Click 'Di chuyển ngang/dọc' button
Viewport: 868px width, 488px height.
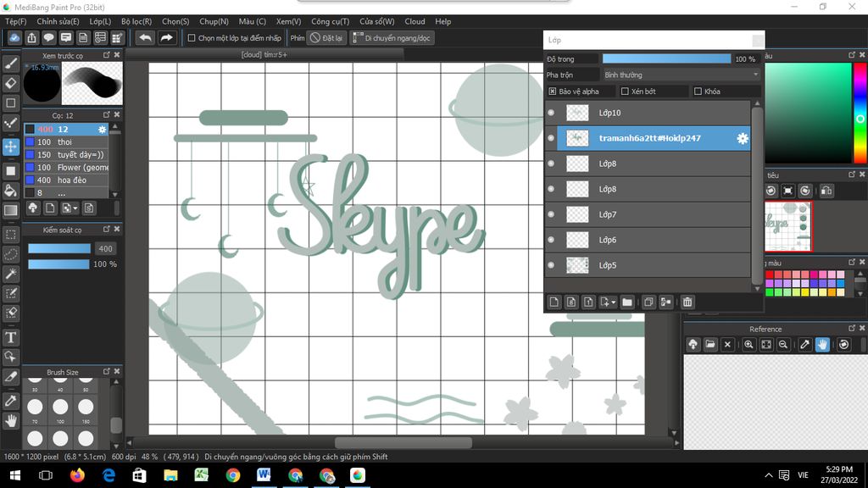pos(392,37)
